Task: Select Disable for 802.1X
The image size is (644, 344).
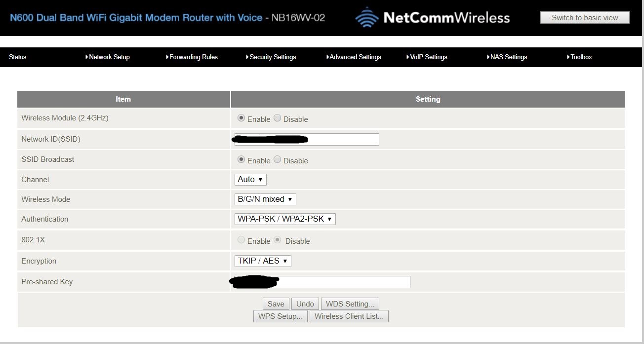Action: click(278, 240)
